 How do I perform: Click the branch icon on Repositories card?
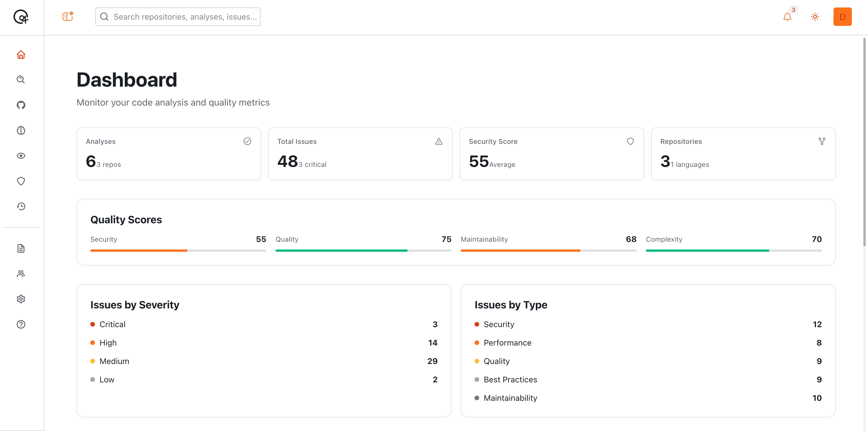(822, 141)
